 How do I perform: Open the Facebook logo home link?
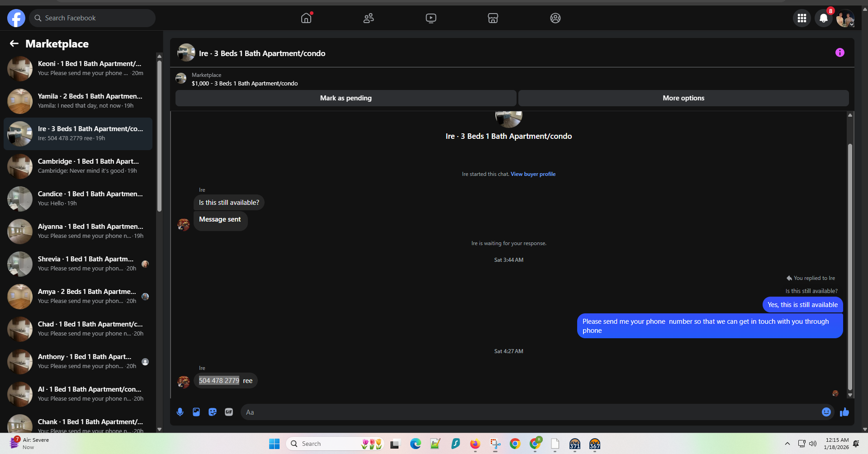click(16, 18)
